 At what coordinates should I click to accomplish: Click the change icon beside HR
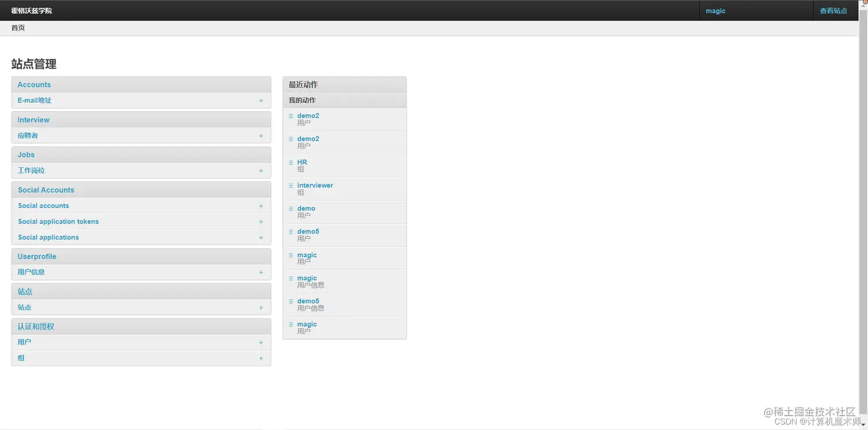[x=291, y=162]
